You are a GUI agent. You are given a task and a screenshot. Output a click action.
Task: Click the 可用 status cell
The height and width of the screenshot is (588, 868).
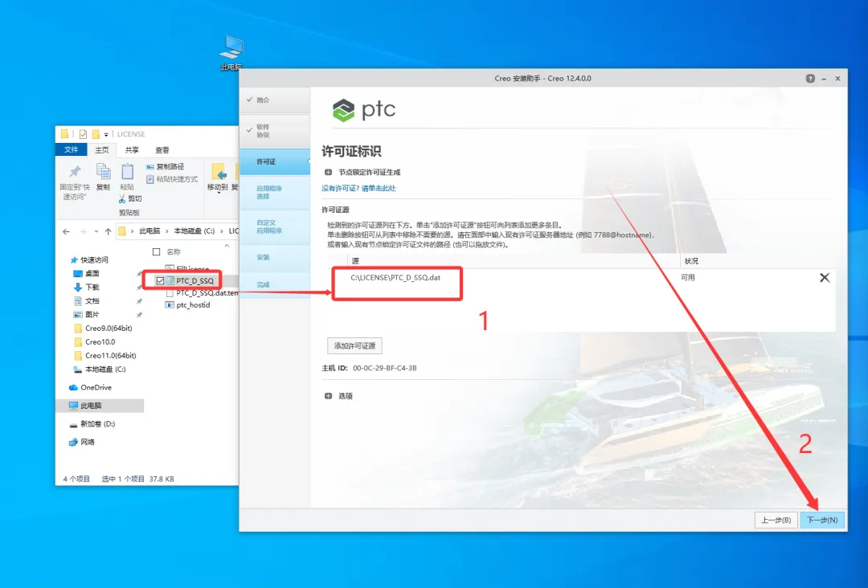[687, 278]
